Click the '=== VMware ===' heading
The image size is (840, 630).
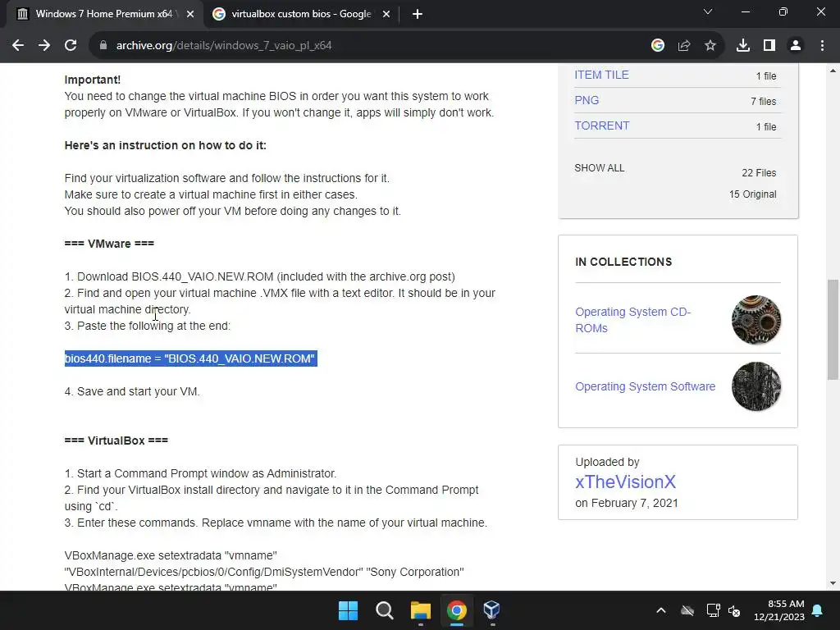click(109, 244)
